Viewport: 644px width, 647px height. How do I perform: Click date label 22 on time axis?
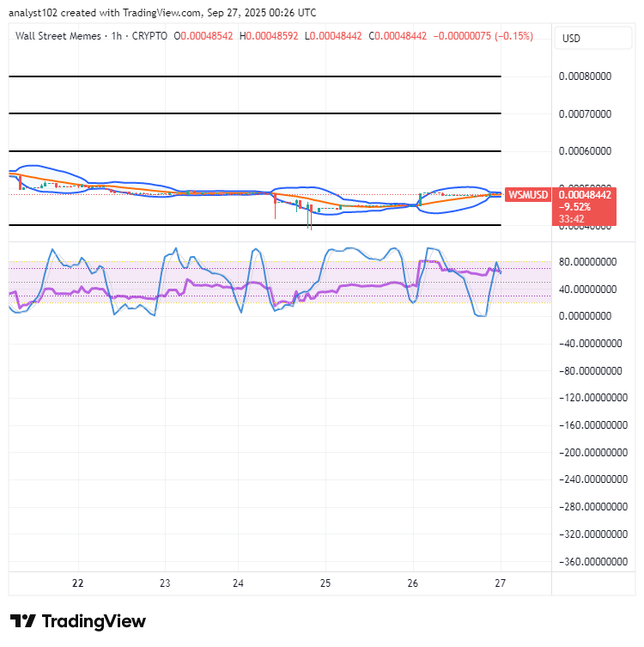[78, 583]
